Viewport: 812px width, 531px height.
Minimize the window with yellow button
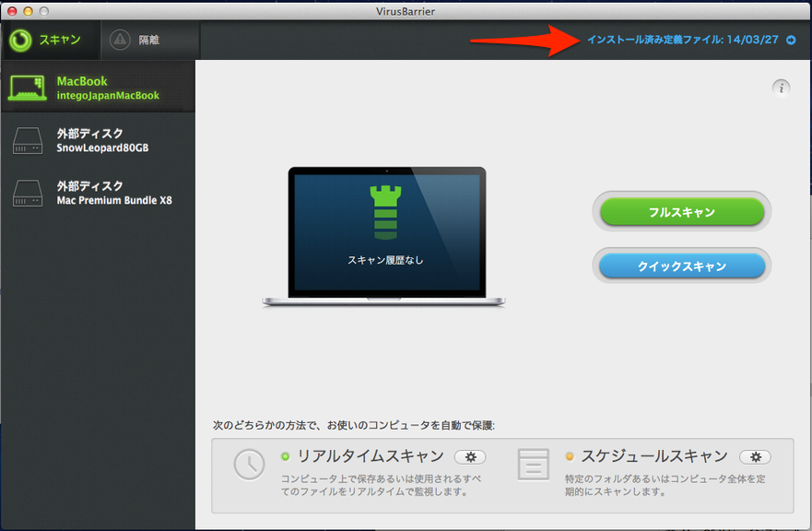(x=28, y=11)
